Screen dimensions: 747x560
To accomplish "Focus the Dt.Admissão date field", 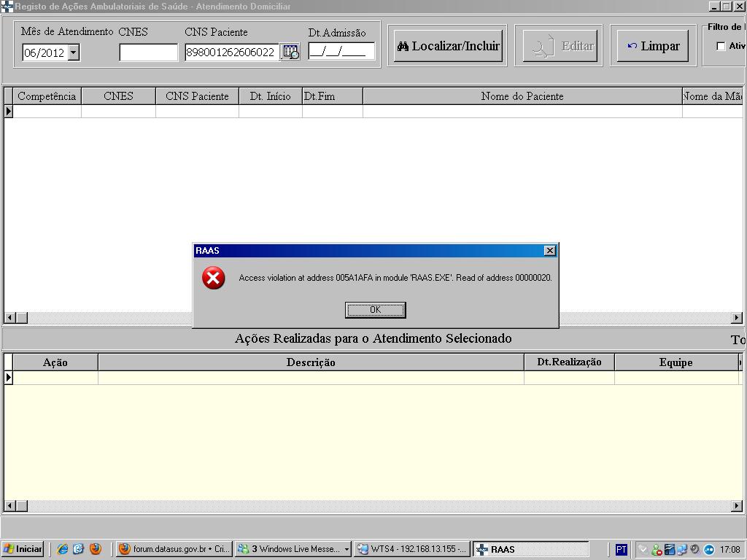I will pyautogui.click(x=341, y=52).
